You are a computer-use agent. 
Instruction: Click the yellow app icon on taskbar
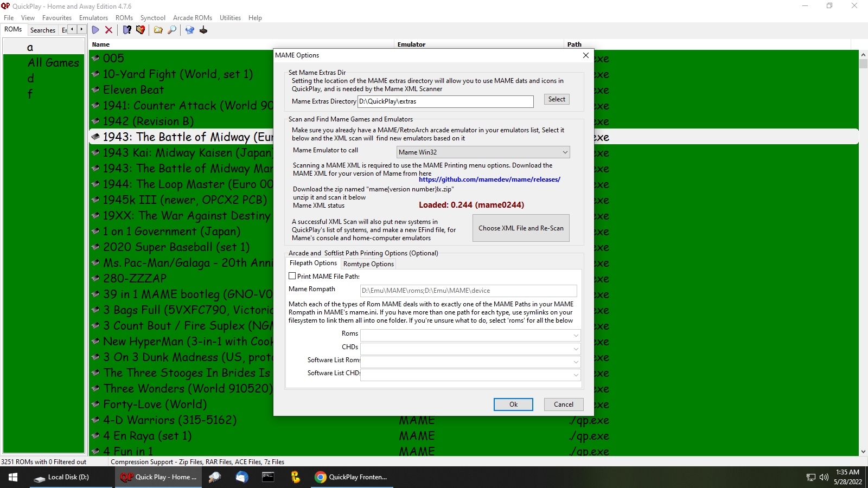click(295, 477)
